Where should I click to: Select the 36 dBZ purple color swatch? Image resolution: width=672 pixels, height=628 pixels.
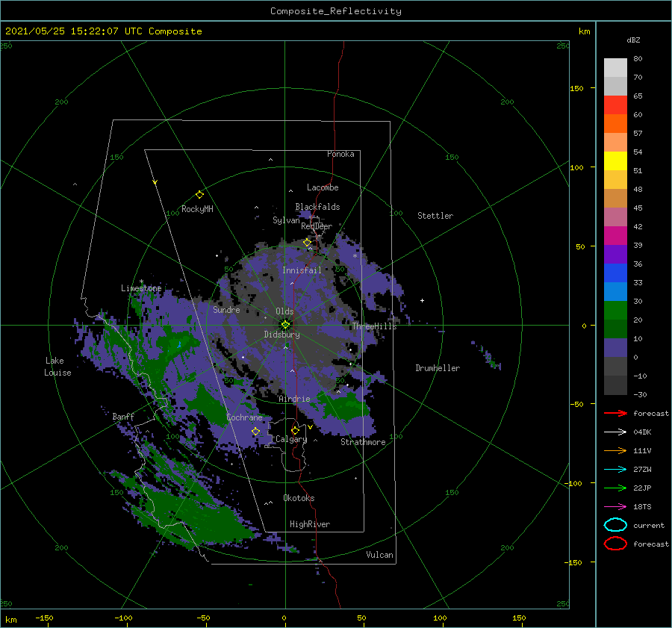pyautogui.click(x=615, y=255)
